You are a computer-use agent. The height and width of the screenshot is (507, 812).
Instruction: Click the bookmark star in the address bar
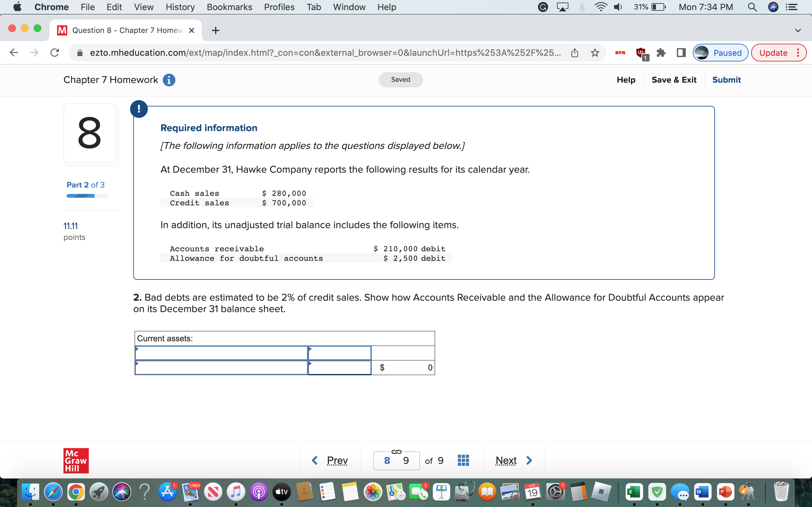595,52
